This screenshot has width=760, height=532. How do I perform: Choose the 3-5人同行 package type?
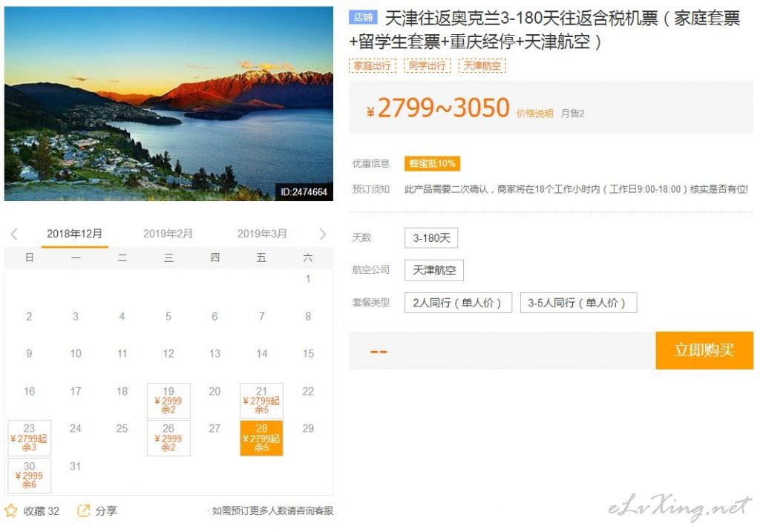[577, 303]
